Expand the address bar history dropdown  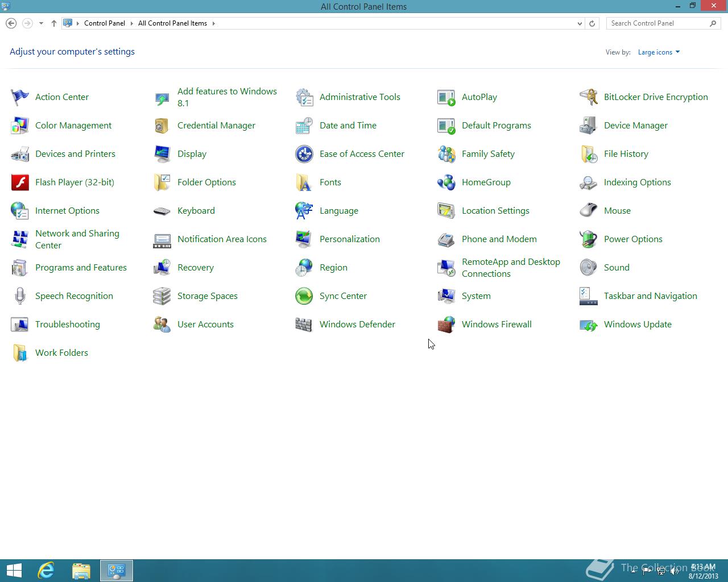(580, 23)
